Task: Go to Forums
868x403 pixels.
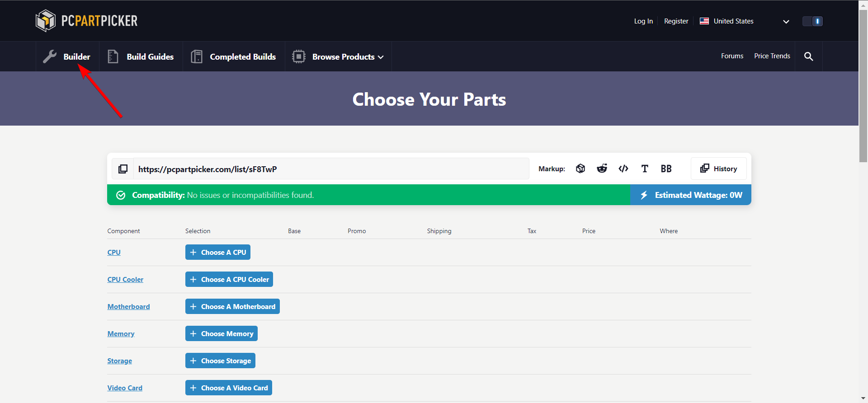Action: pyautogui.click(x=732, y=56)
